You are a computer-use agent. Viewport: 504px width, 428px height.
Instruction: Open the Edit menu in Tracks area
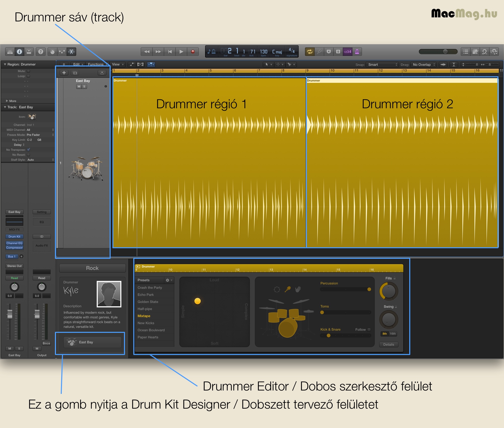point(78,64)
